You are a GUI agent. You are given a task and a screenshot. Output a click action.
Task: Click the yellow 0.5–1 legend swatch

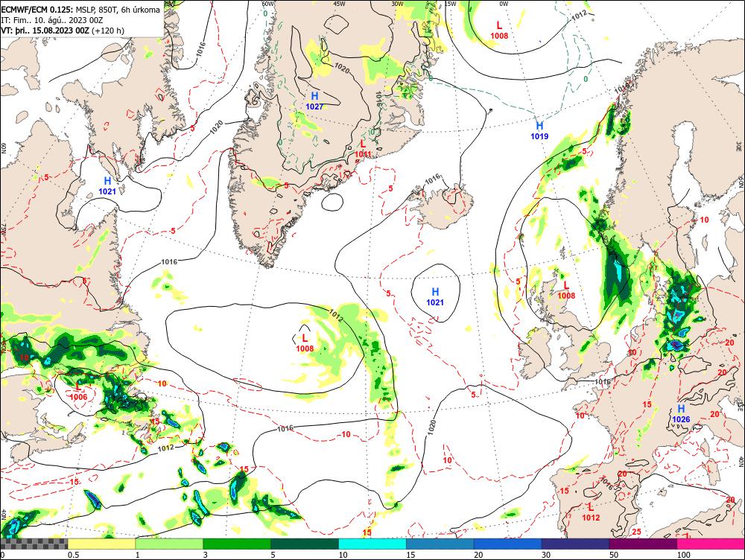[101, 544]
